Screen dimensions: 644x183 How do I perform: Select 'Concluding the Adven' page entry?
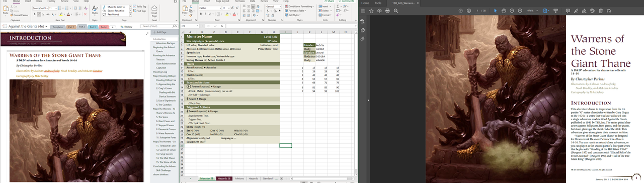pyautogui.click(x=165, y=166)
